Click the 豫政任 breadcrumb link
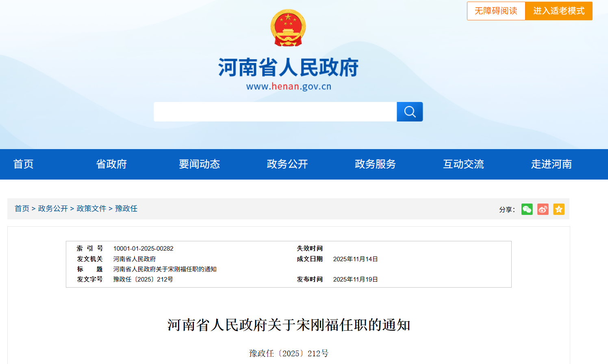The image size is (608, 364). pos(126,208)
